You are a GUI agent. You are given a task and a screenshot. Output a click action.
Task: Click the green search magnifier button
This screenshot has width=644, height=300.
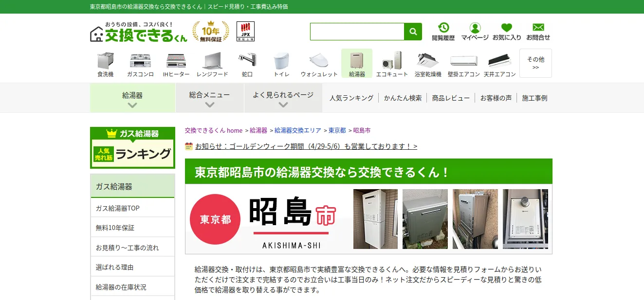coord(413,32)
